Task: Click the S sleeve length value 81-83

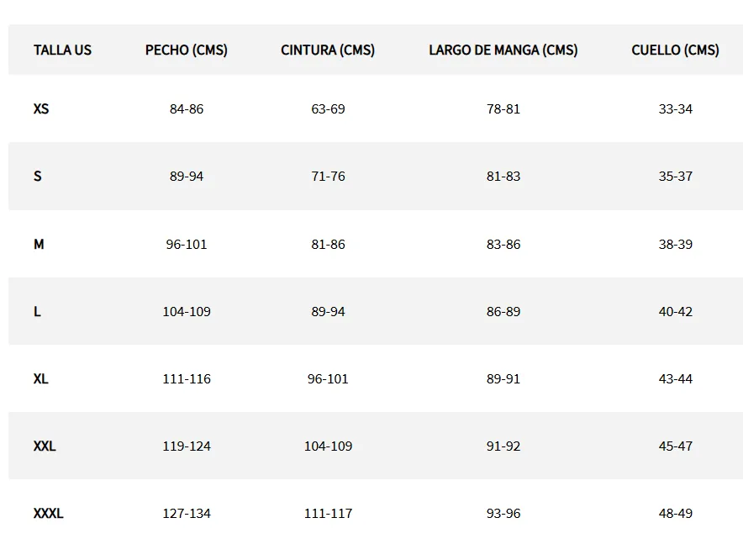Action: click(503, 177)
